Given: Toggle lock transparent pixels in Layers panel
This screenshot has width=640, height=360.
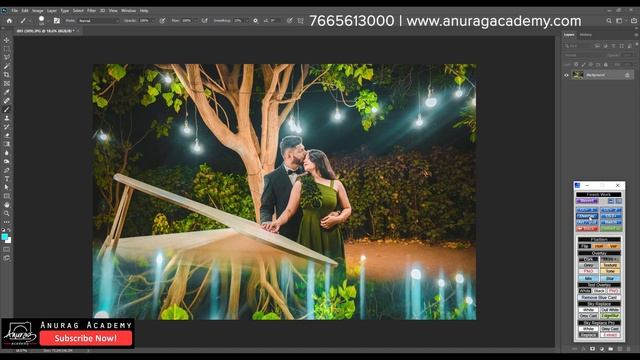Looking at the screenshot, I should pos(576,64).
